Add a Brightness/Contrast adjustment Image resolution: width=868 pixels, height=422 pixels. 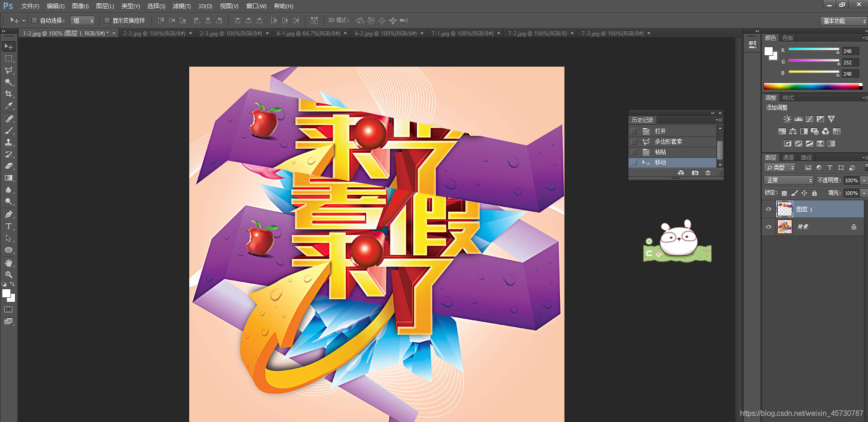(787, 119)
